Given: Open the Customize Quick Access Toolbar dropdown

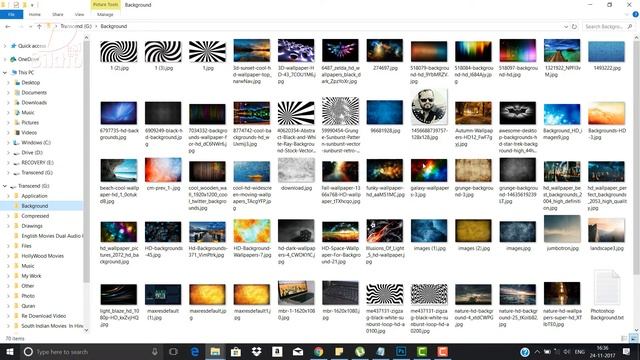Looking at the screenshot, I should click(32, 5).
